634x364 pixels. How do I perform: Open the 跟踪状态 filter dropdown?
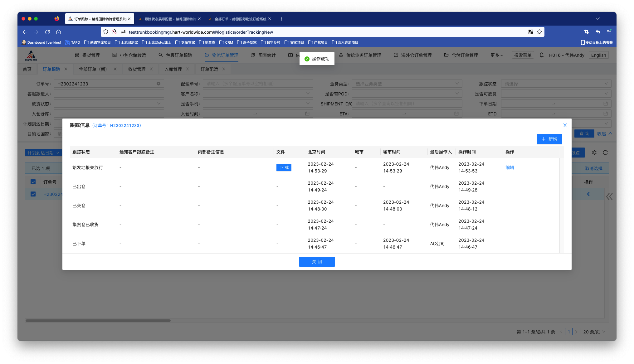pos(556,84)
